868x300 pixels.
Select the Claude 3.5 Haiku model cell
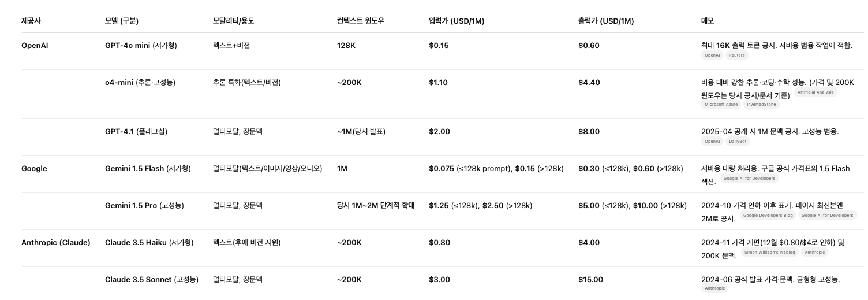(x=149, y=243)
